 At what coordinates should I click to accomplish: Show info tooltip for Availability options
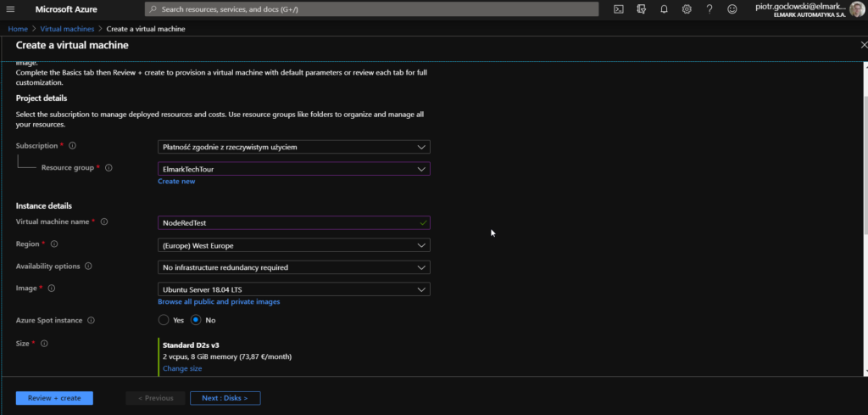tap(88, 266)
